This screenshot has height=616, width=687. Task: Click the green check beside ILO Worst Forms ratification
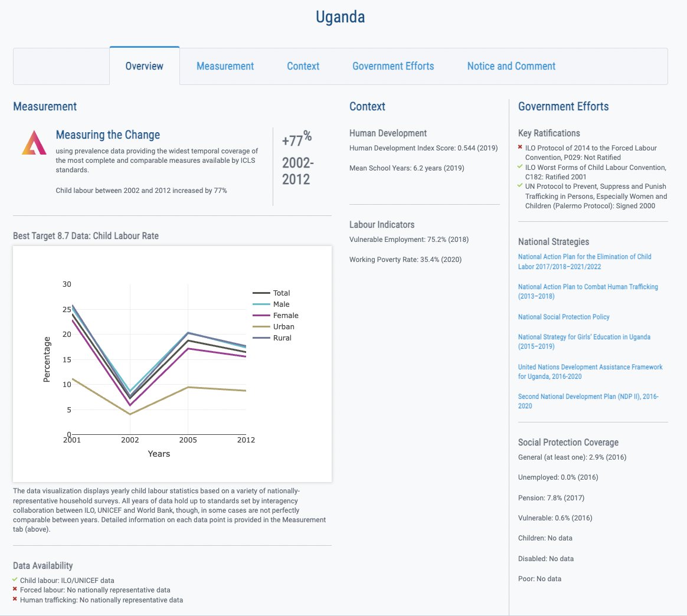(519, 167)
